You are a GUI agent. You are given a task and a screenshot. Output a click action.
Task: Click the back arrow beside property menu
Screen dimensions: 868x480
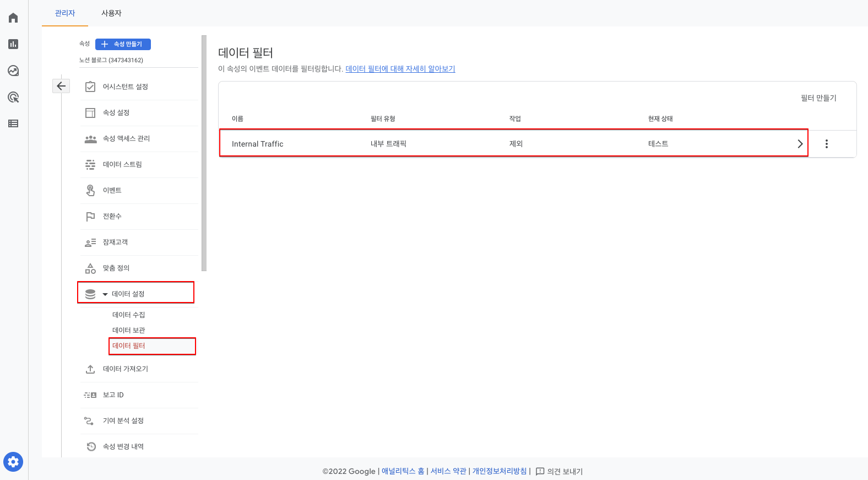pos(61,85)
